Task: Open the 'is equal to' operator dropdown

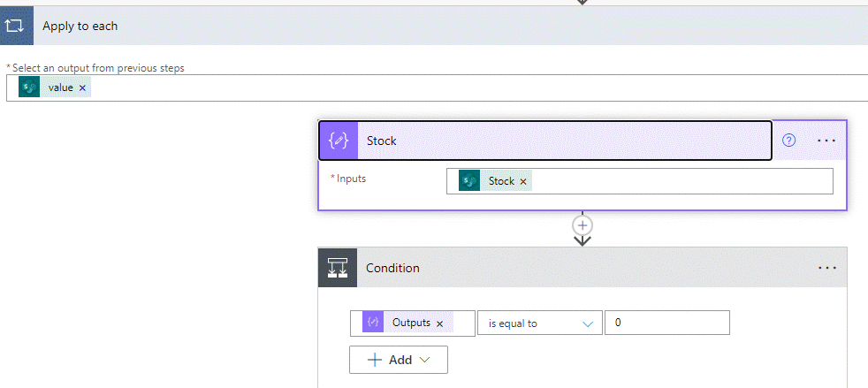Action: point(539,323)
